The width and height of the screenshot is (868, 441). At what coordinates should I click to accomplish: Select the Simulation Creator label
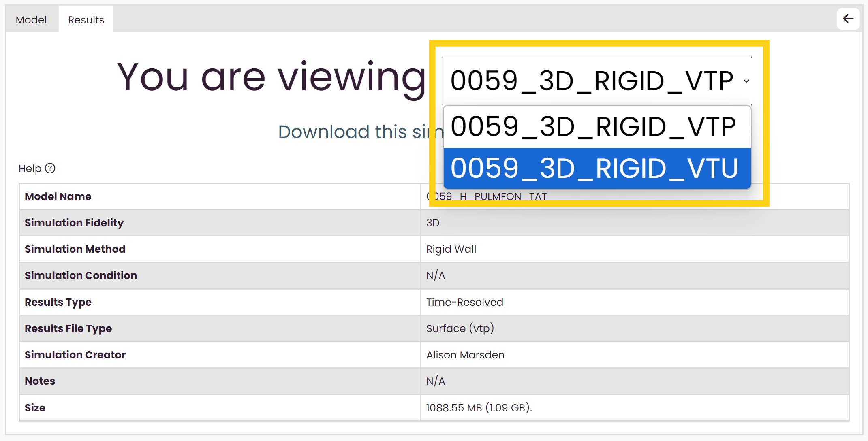coord(75,355)
